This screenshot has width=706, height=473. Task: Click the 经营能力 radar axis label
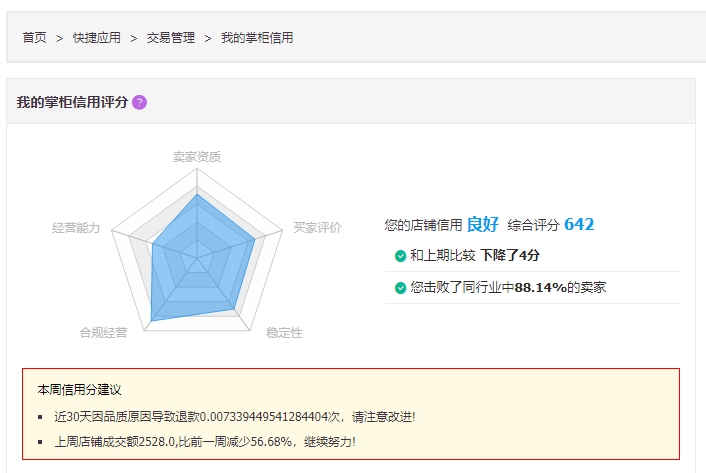click(76, 228)
